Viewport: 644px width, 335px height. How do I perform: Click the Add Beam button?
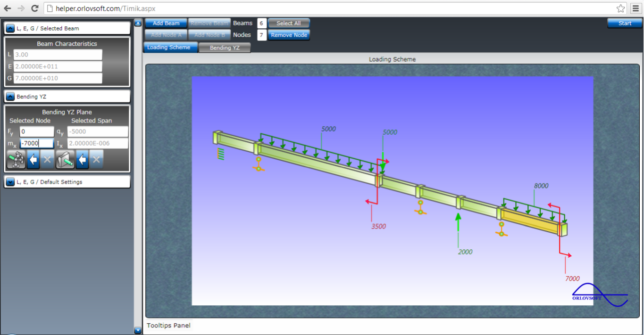pyautogui.click(x=166, y=23)
